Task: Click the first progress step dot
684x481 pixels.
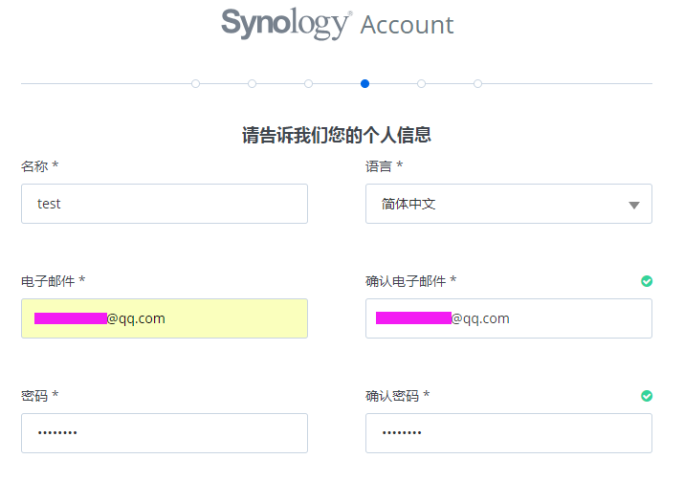Action: (195, 84)
